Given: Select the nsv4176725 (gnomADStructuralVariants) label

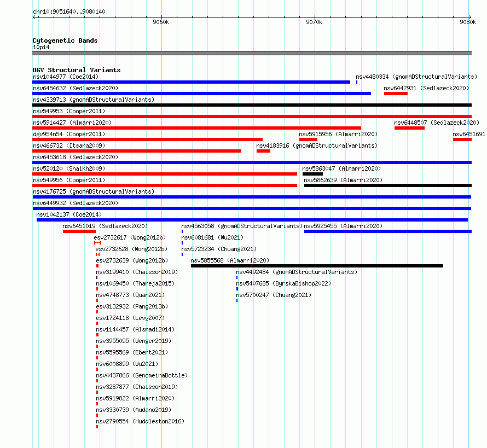Looking at the screenshot, I should point(94,191).
